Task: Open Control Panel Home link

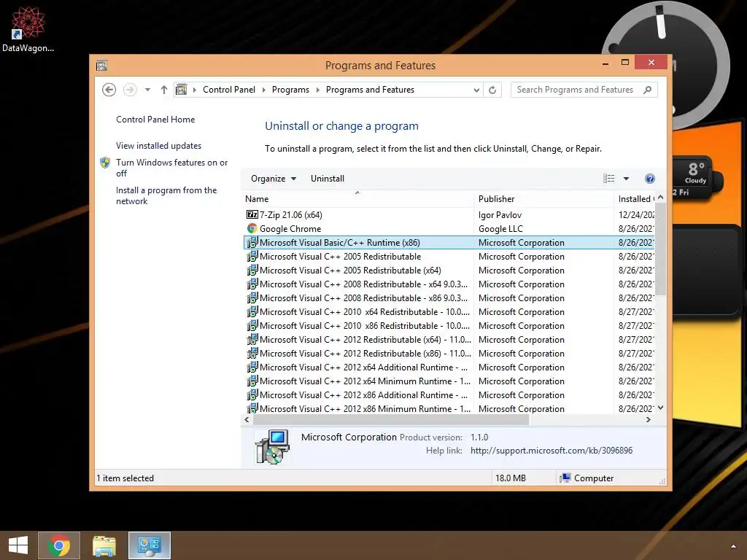Action: [x=155, y=120]
